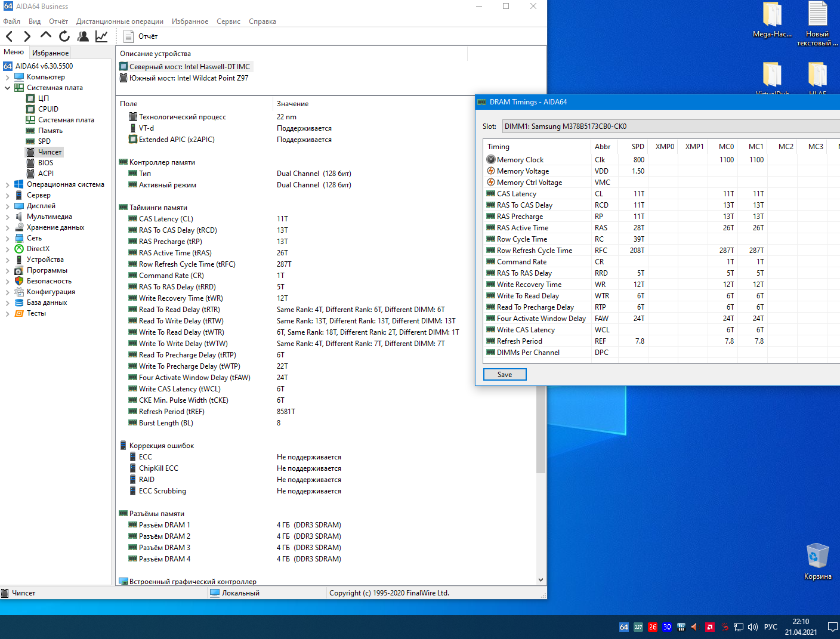Switch to the Меню tab in the sidebar
Viewport: 840px width, 639px height.
pos(14,52)
